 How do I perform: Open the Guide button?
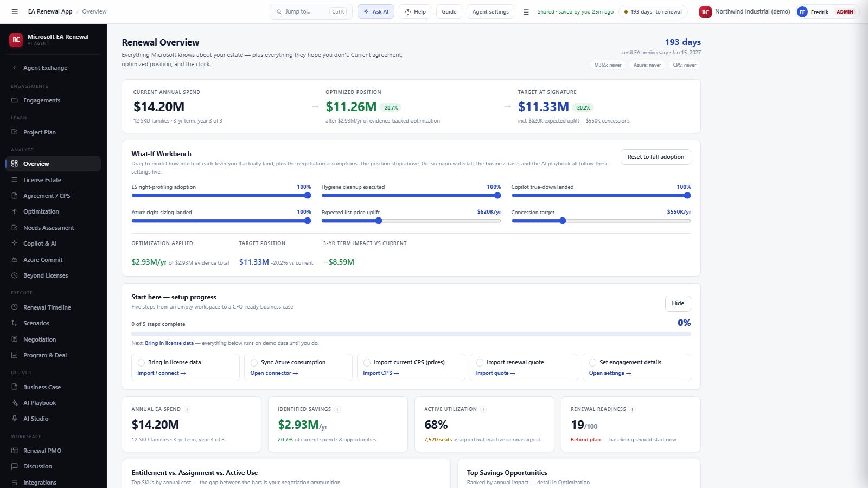449,11
